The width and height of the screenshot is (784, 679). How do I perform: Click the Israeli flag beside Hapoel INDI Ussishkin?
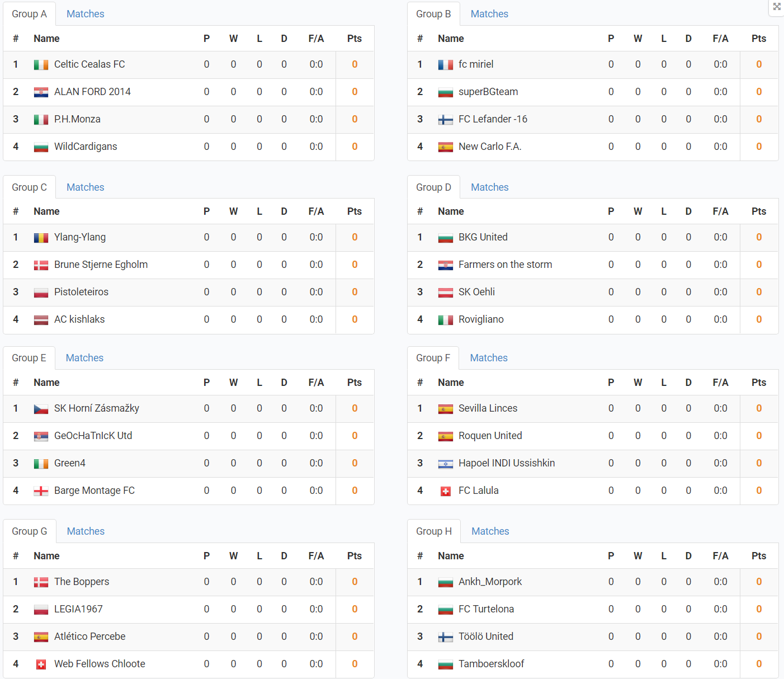(x=445, y=464)
